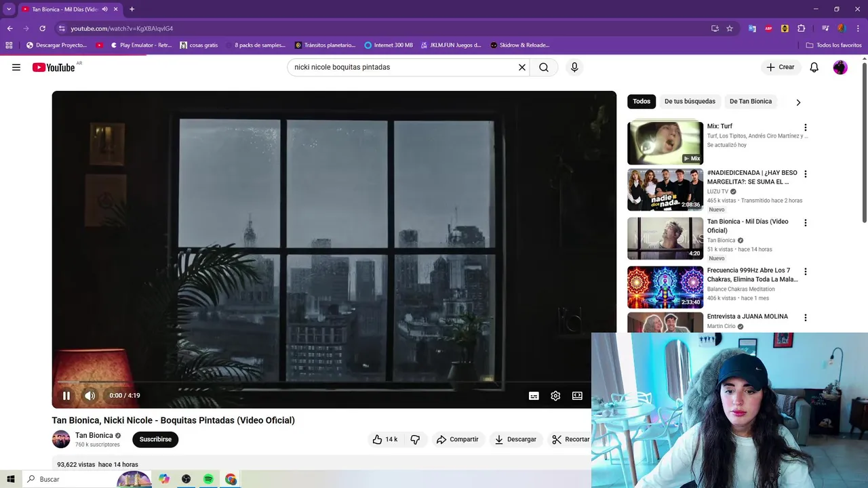Screen dimensions: 868x488
Task: Click the magnifier search button
Action: pyautogui.click(x=544, y=67)
